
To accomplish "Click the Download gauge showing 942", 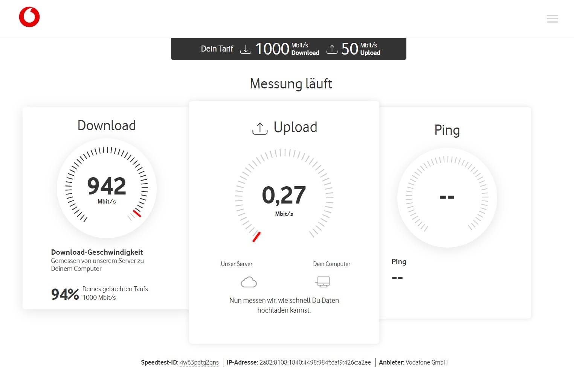I will [107, 188].
